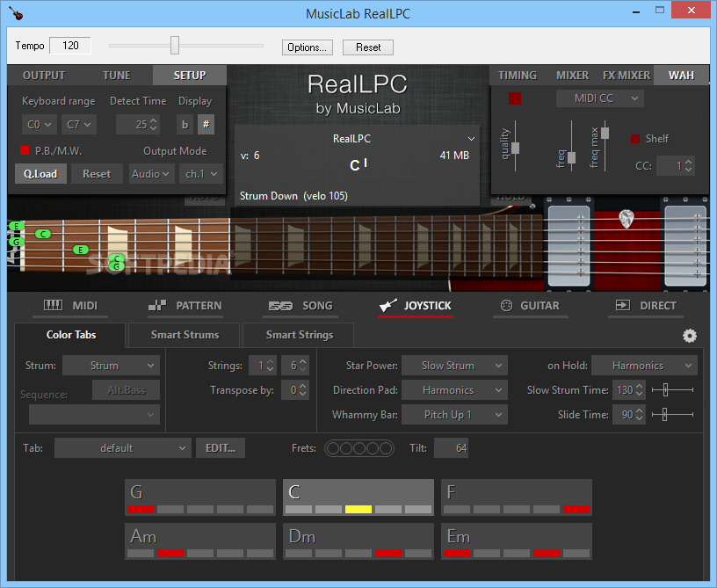
Task: Switch to the TIMING tab
Action: click(x=518, y=76)
